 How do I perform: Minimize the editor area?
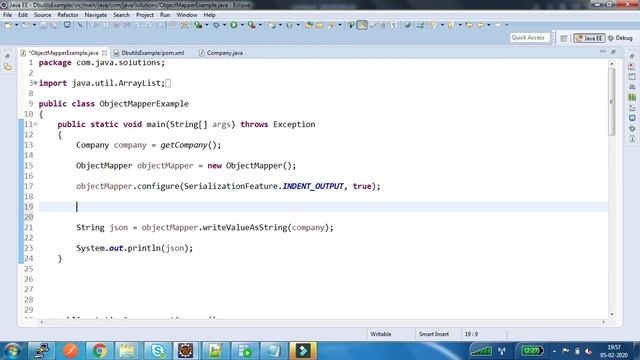click(x=603, y=52)
